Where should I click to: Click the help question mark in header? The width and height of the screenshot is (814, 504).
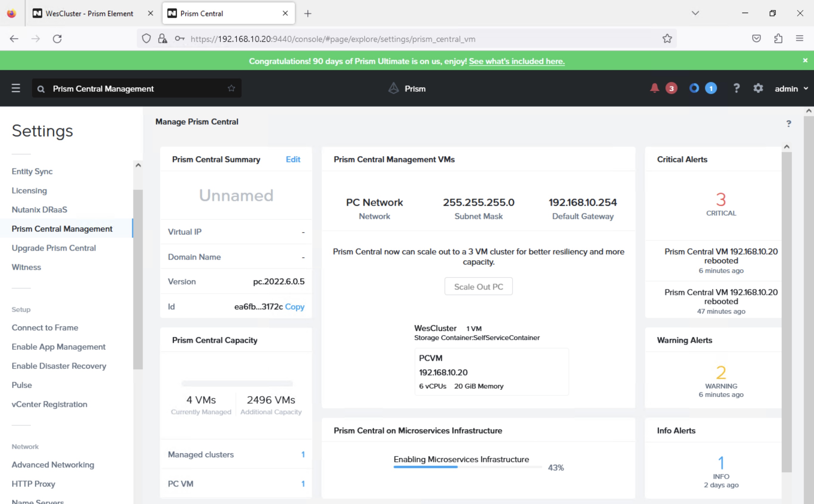[736, 88]
